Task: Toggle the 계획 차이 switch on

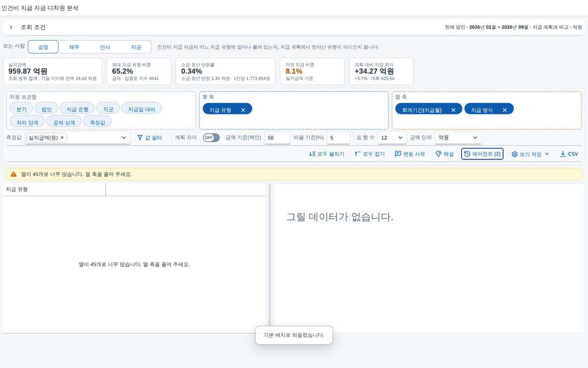Action: coord(211,137)
